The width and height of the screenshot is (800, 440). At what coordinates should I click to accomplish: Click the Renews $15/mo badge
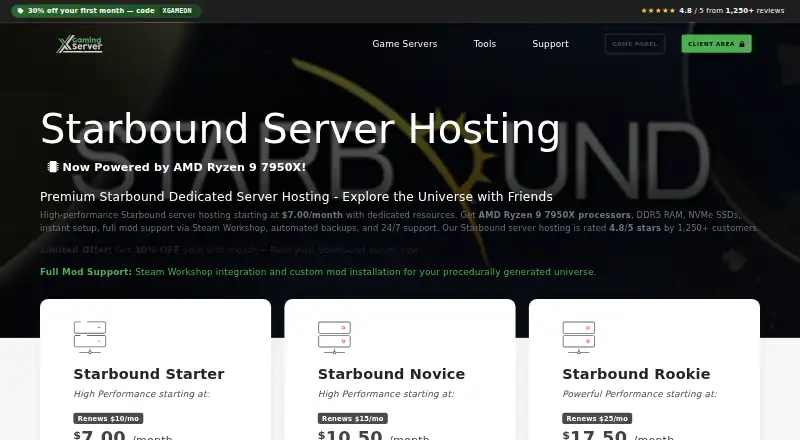pos(353,419)
